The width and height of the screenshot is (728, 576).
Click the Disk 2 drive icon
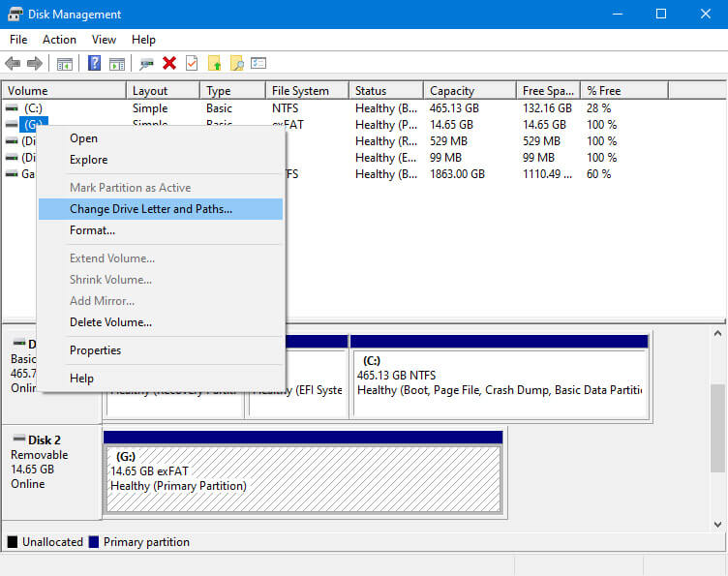pos(19,439)
